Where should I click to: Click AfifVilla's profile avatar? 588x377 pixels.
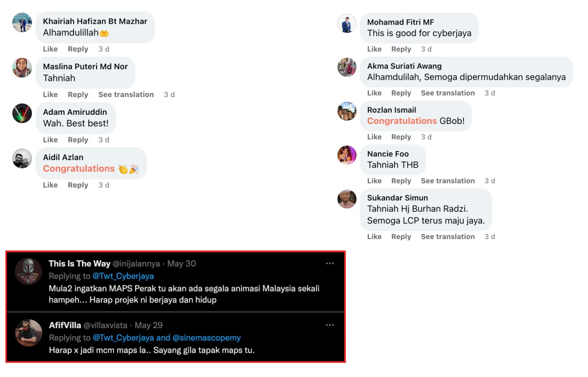(x=28, y=333)
